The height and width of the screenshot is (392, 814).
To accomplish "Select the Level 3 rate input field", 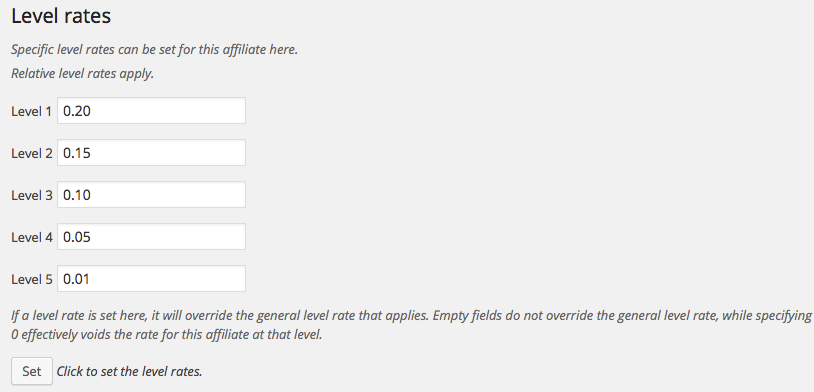I will click(151, 195).
